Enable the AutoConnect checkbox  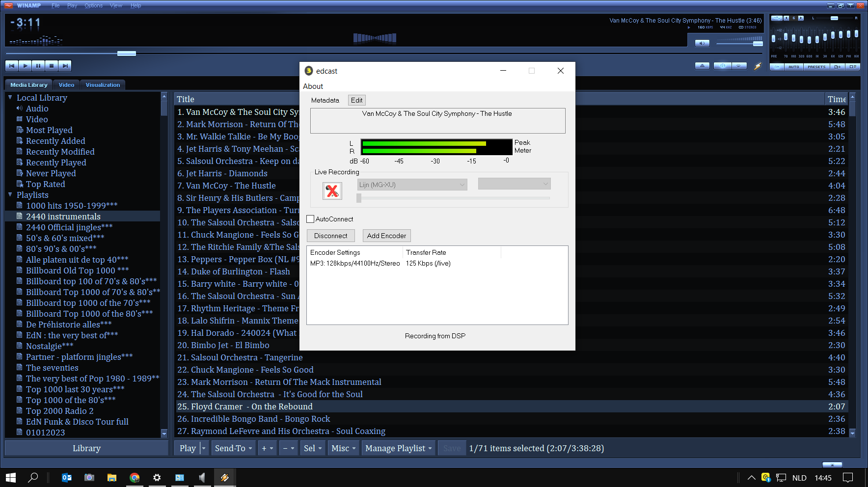coord(310,219)
